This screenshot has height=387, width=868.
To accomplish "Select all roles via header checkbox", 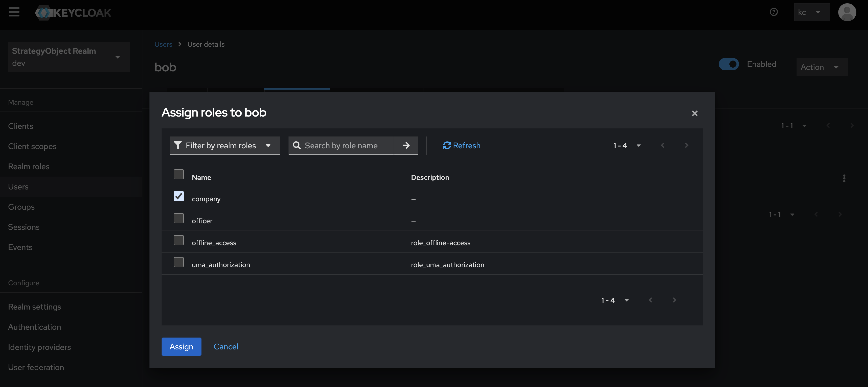I will (x=178, y=175).
